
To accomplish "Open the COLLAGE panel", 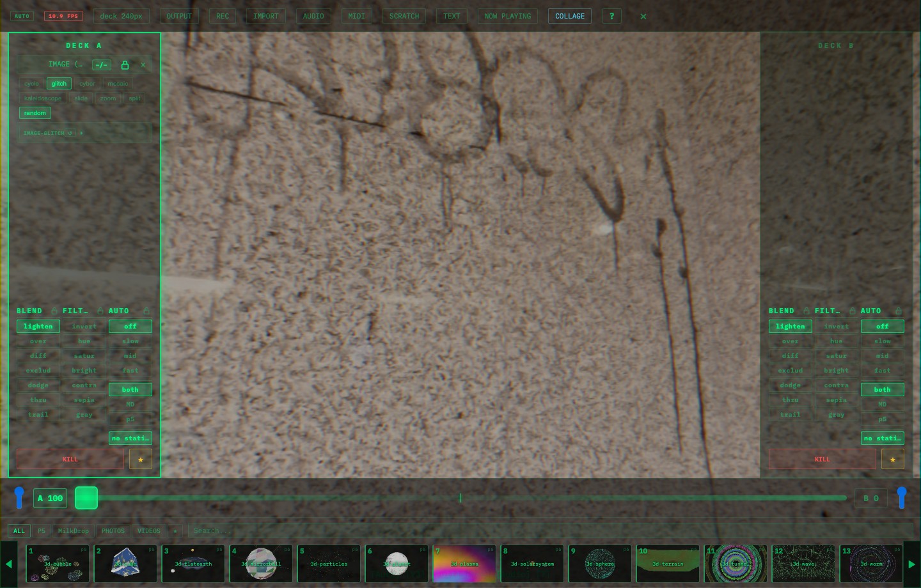I will [570, 16].
